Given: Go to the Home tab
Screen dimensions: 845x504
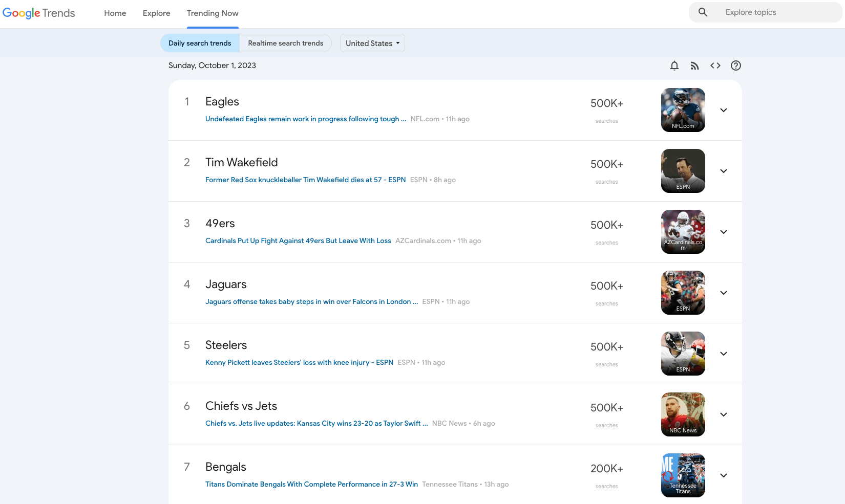Looking at the screenshot, I should (115, 13).
